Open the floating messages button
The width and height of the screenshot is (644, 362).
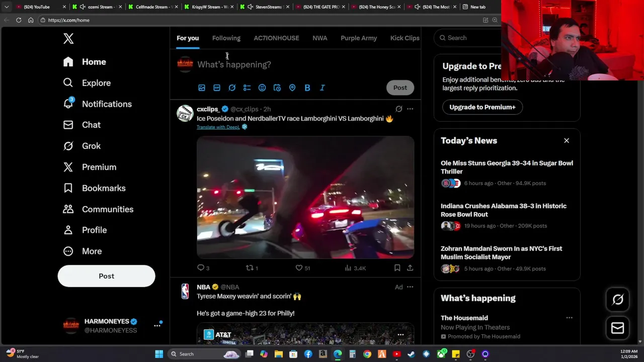[x=618, y=328]
